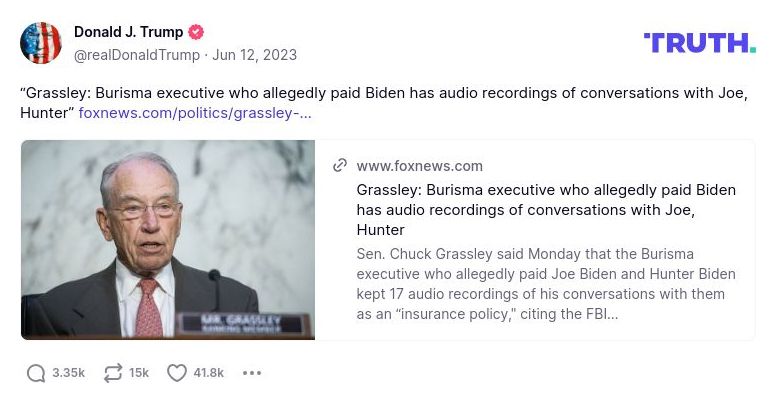Click the 41.8k likes count
The width and height of the screenshot is (777, 403).
pos(209,373)
